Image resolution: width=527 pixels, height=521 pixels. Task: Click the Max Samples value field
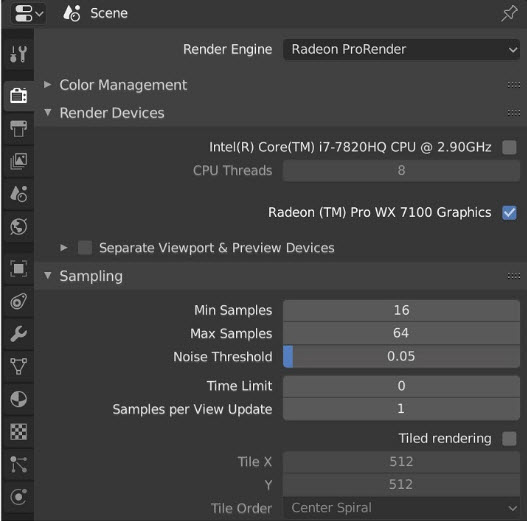(401, 333)
